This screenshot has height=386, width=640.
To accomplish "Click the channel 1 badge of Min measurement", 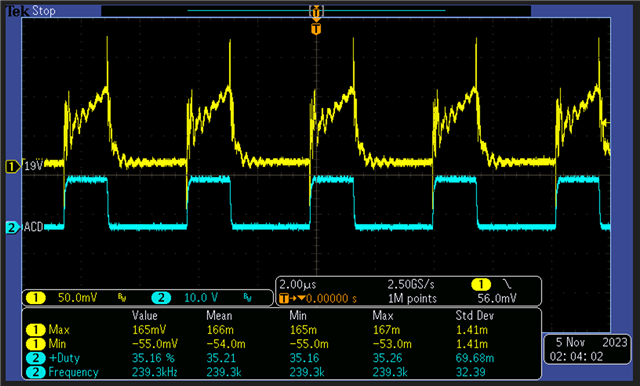I will [x=36, y=344].
